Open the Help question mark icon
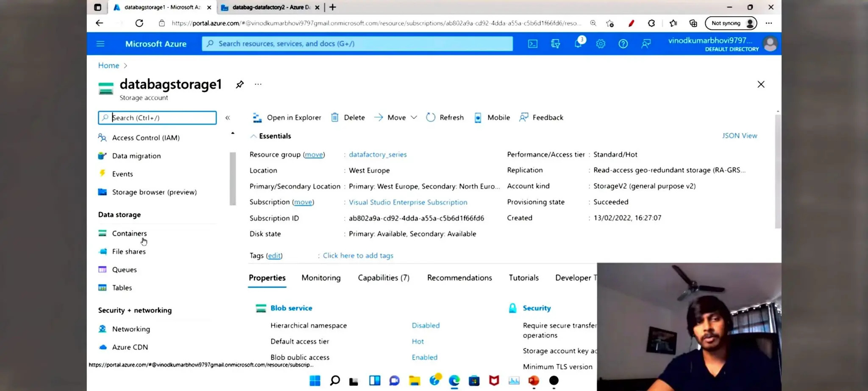The width and height of the screenshot is (868, 391). pos(623,44)
